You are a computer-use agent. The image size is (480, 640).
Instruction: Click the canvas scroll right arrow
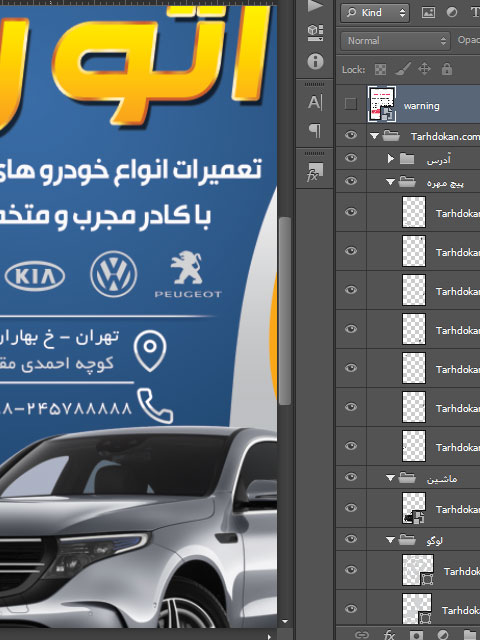click(269, 636)
